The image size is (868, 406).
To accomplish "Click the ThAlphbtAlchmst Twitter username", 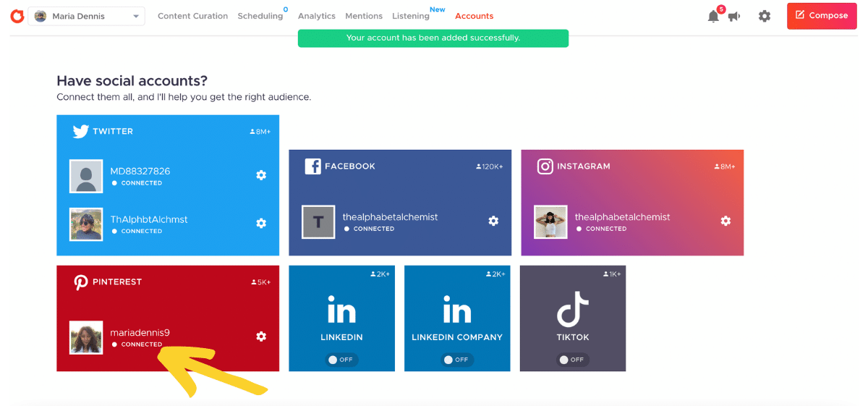I will 149,219.
